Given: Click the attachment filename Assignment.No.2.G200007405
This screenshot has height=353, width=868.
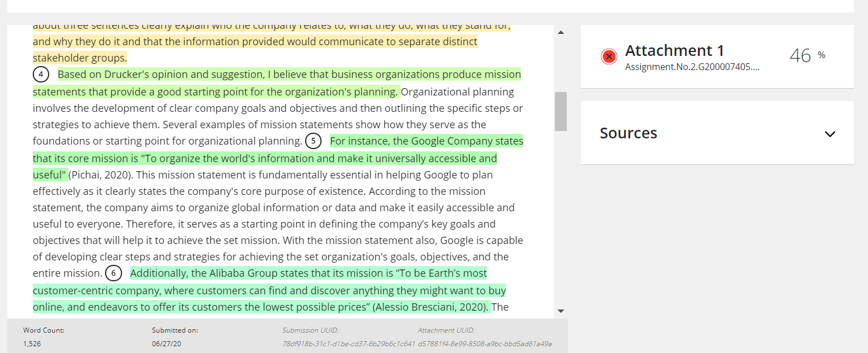Looking at the screenshot, I should (692, 67).
